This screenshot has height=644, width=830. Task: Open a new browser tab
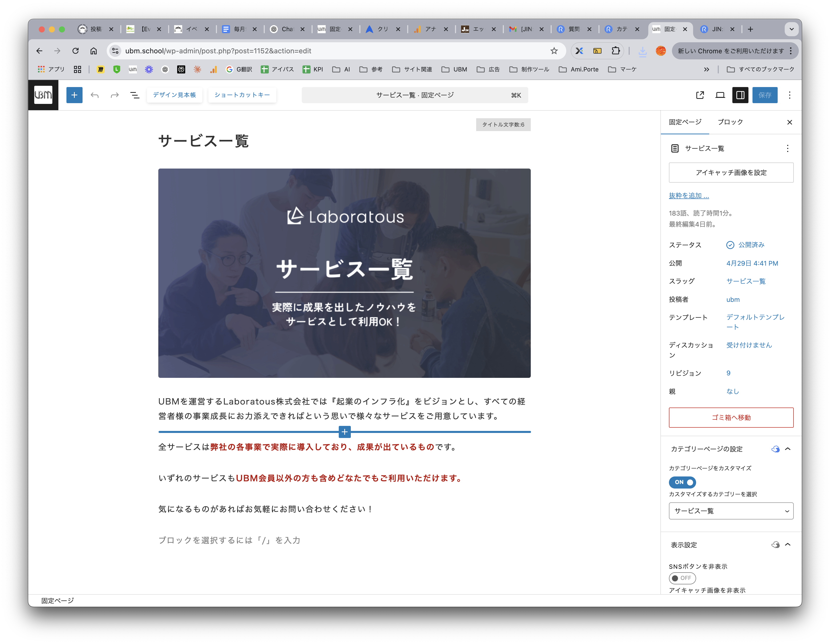coord(750,29)
